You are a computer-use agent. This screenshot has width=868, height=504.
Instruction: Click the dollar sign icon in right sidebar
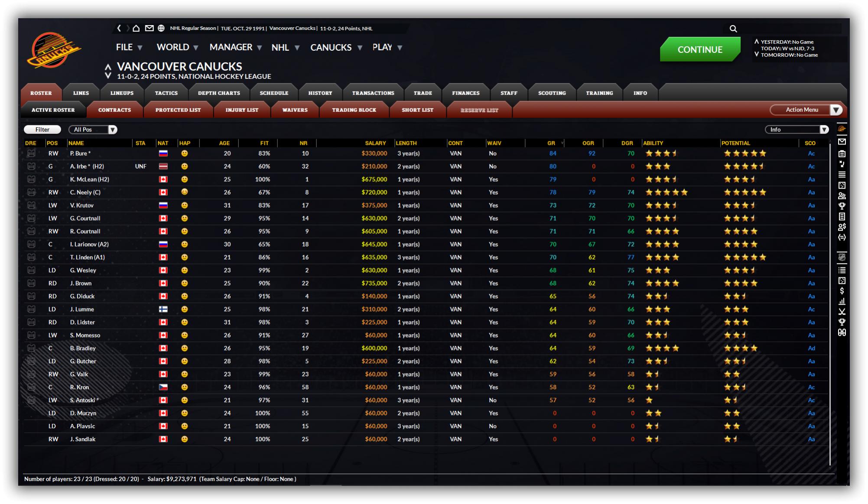[842, 291]
